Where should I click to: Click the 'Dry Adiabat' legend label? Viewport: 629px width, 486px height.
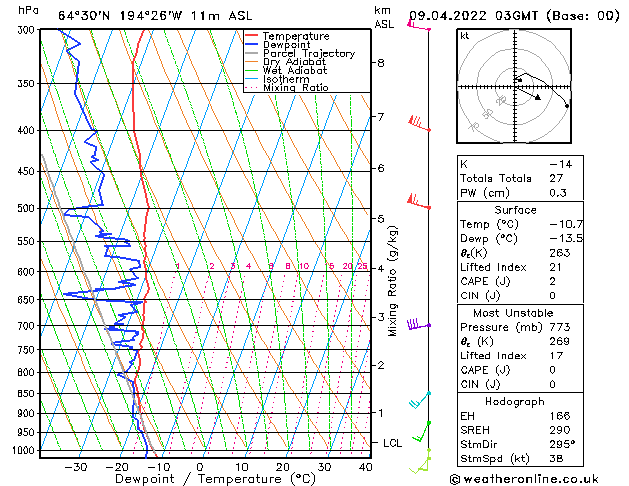[294, 62]
